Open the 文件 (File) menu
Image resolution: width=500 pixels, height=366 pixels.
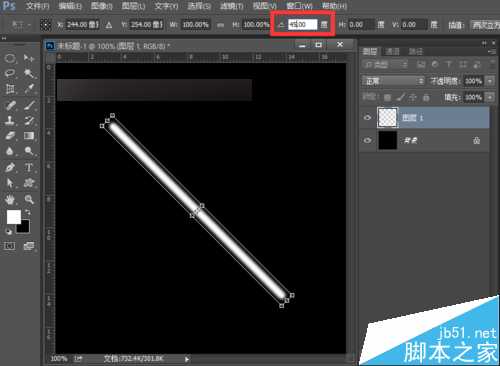tap(38, 6)
